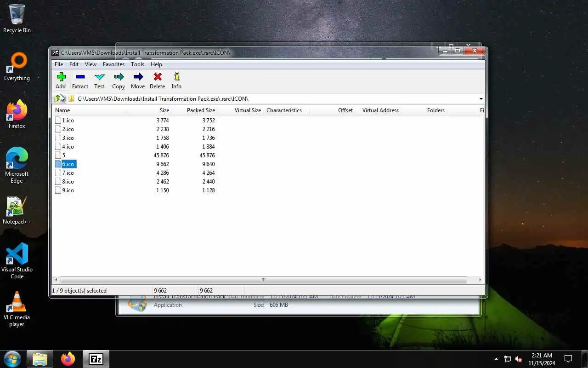Screen dimensions: 588x368
Task: Click the horizontal scrollbar thumb
Action: pos(264,280)
